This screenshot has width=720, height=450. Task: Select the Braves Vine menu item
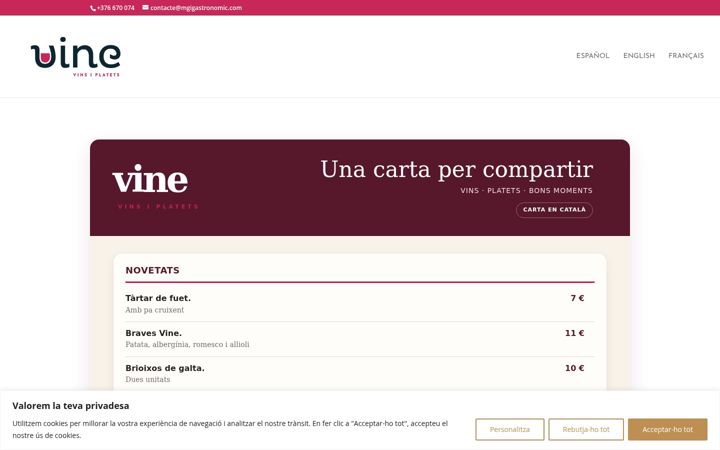point(153,333)
